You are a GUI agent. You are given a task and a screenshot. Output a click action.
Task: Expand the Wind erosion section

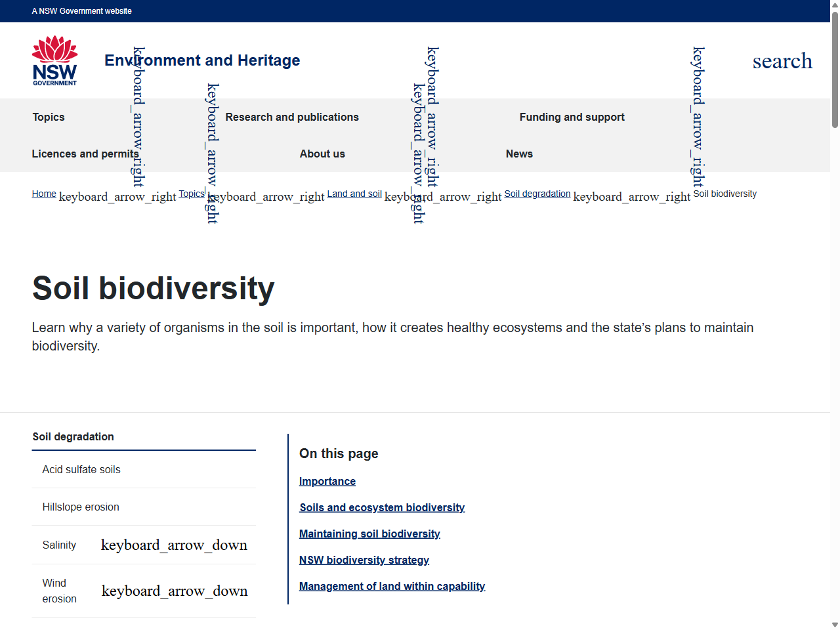(x=174, y=591)
